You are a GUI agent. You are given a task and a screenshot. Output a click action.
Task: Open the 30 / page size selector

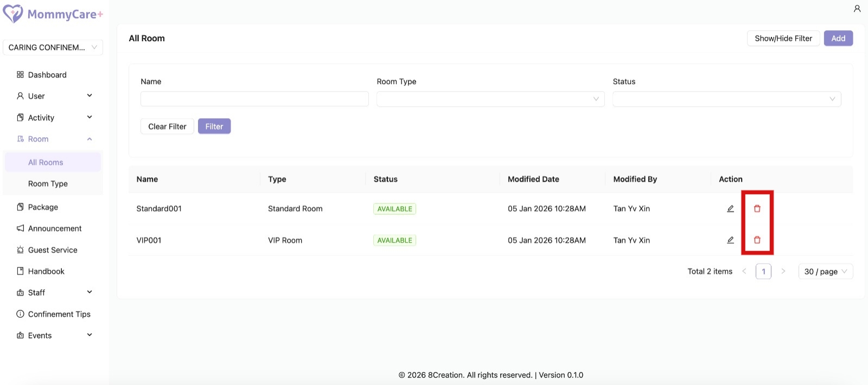pyautogui.click(x=825, y=271)
